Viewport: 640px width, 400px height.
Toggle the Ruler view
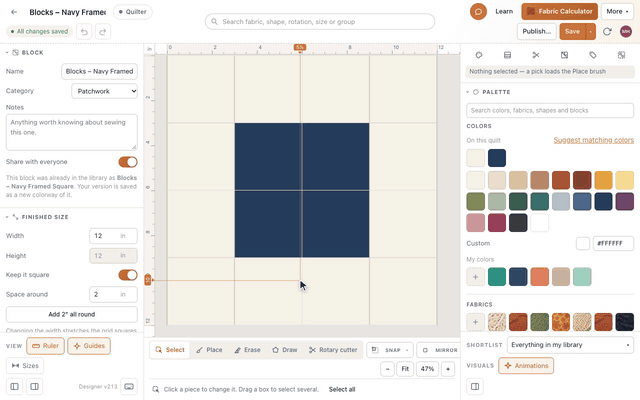45,346
